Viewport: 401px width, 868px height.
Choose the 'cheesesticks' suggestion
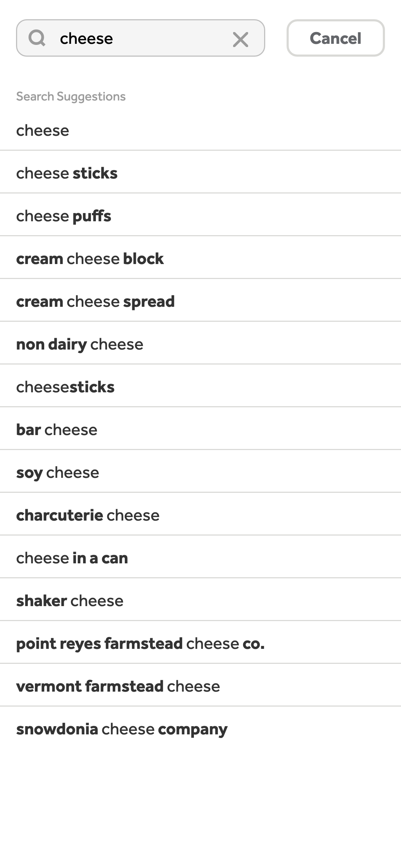coord(200,386)
